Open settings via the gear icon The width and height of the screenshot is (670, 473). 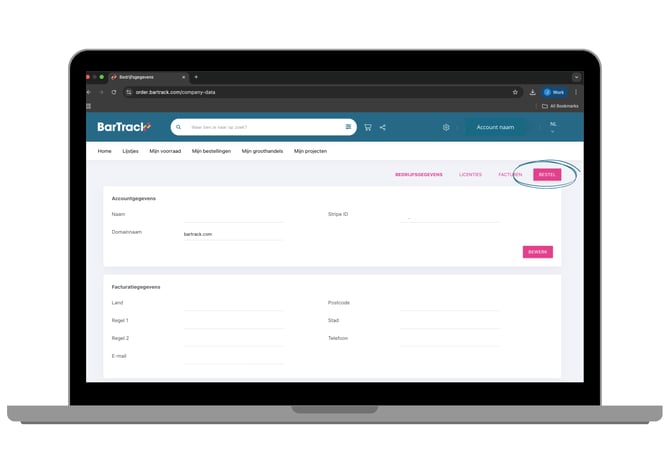point(446,127)
